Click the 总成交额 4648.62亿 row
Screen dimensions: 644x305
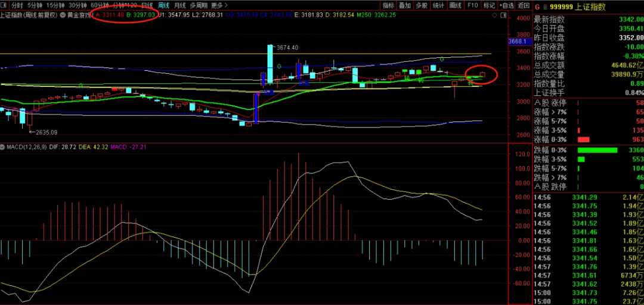588,66
